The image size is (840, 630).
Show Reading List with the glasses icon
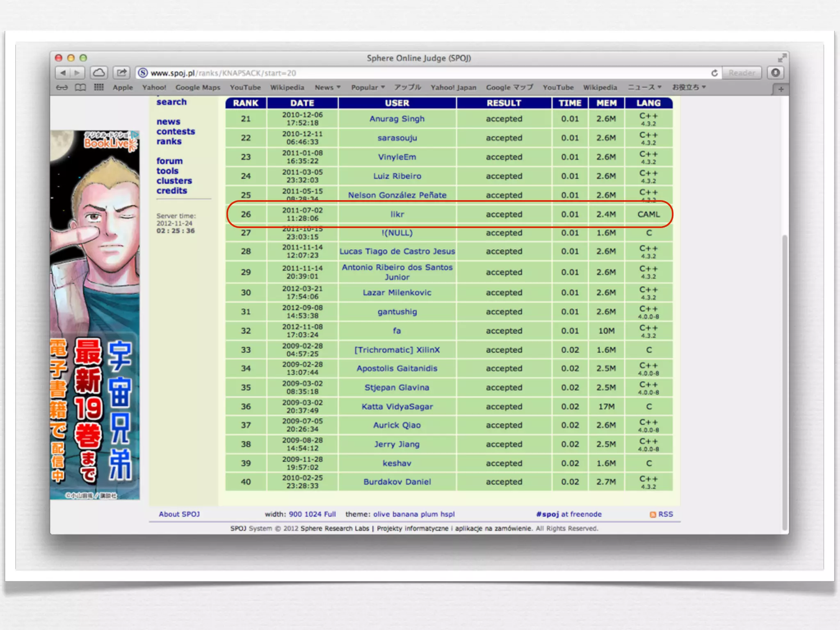click(x=62, y=87)
